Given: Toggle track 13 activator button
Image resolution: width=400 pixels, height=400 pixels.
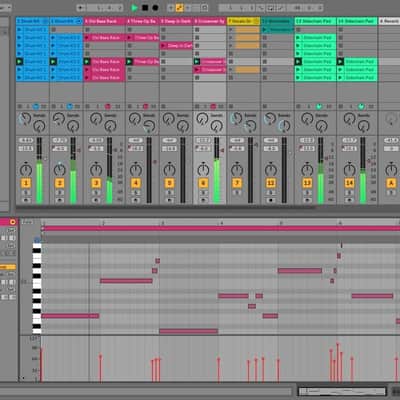Looking at the screenshot, I should point(307,183).
